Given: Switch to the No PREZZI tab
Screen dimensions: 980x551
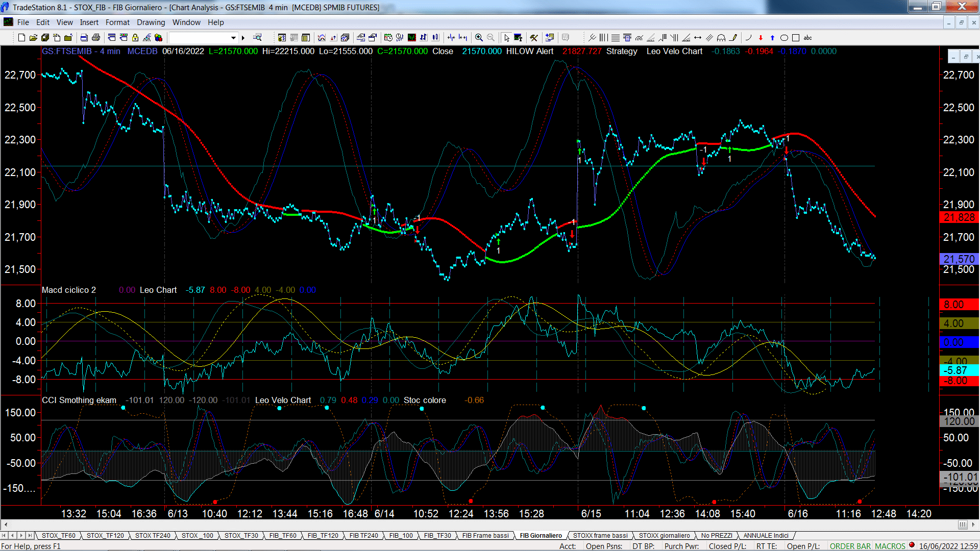Looking at the screenshot, I should (x=717, y=536).
